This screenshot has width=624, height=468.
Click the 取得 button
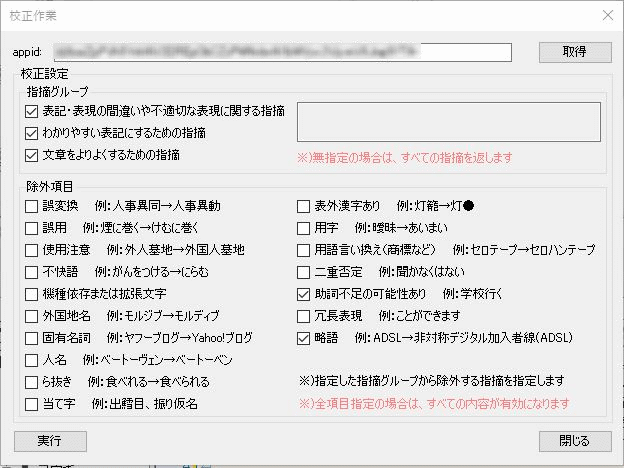point(575,52)
